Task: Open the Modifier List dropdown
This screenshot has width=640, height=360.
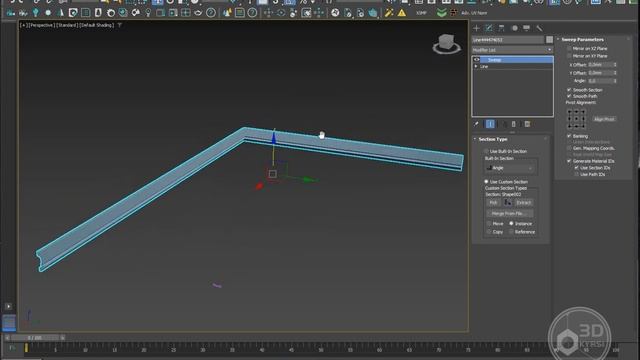Action: pos(512,50)
